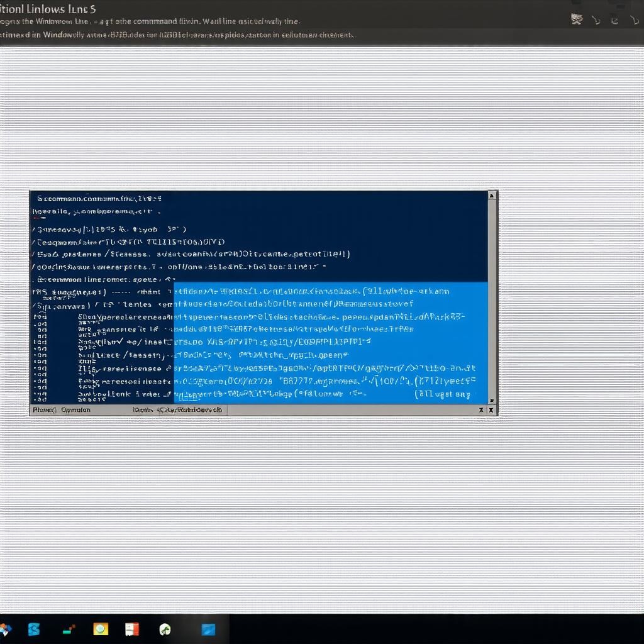Click the blue S icon in the taskbar

[x=34, y=629]
